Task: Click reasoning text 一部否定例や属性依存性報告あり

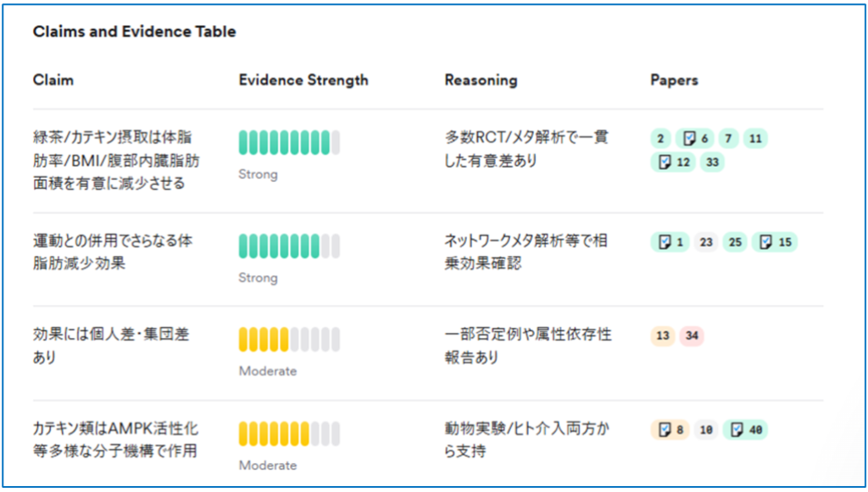Action: click(x=528, y=346)
